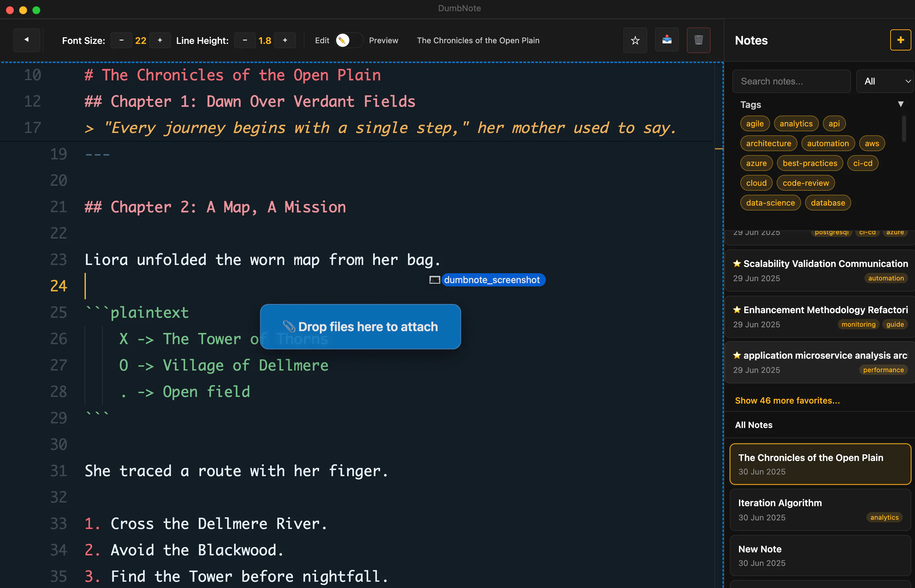Screen dimensions: 915x588
Task: Open The Chronicles of the Open Plain note card
Action: click(820, 464)
